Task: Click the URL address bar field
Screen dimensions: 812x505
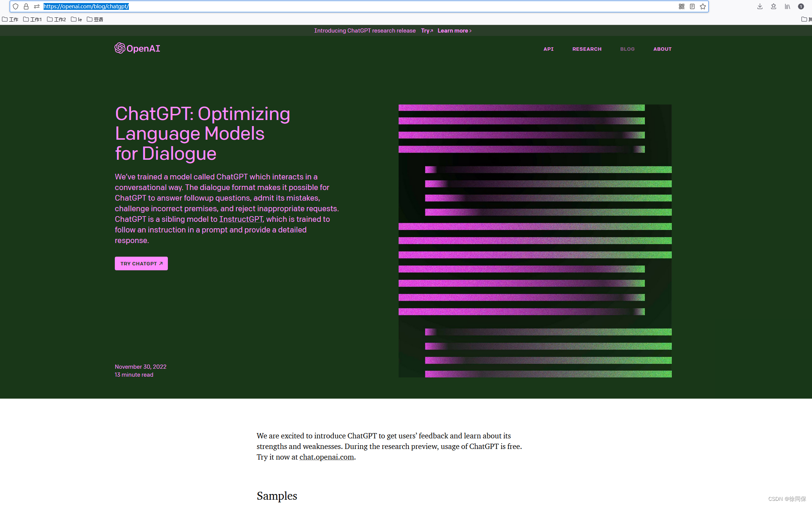Action: coord(341,6)
